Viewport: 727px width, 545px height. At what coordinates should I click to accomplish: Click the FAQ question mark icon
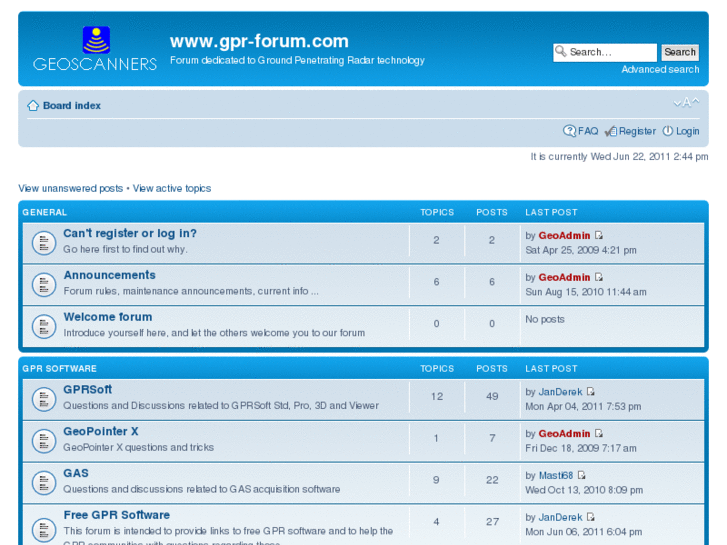569,131
